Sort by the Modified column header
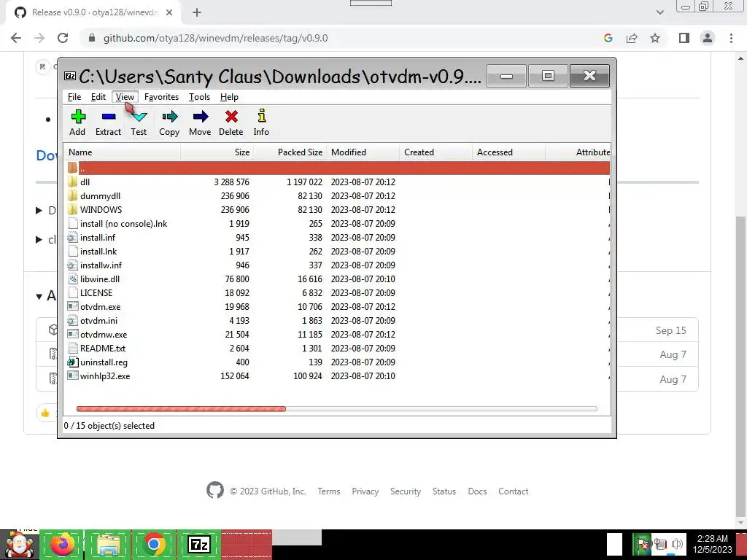 coord(363,152)
